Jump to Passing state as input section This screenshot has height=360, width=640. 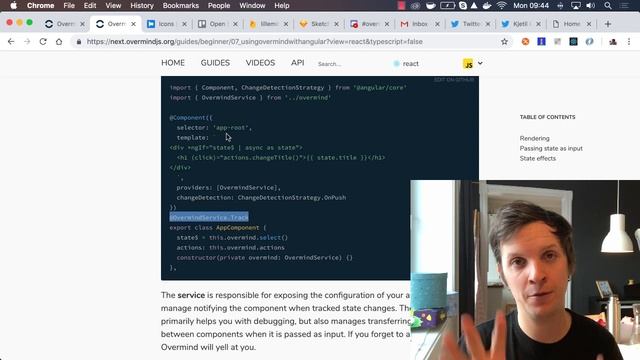(x=551, y=148)
